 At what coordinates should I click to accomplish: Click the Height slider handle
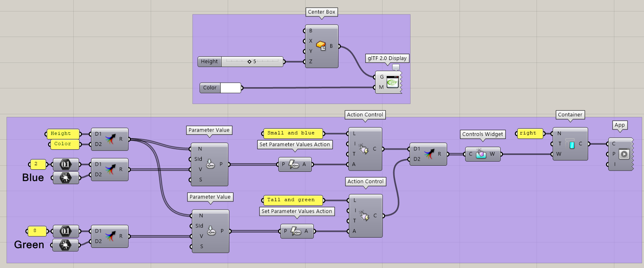(250, 62)
